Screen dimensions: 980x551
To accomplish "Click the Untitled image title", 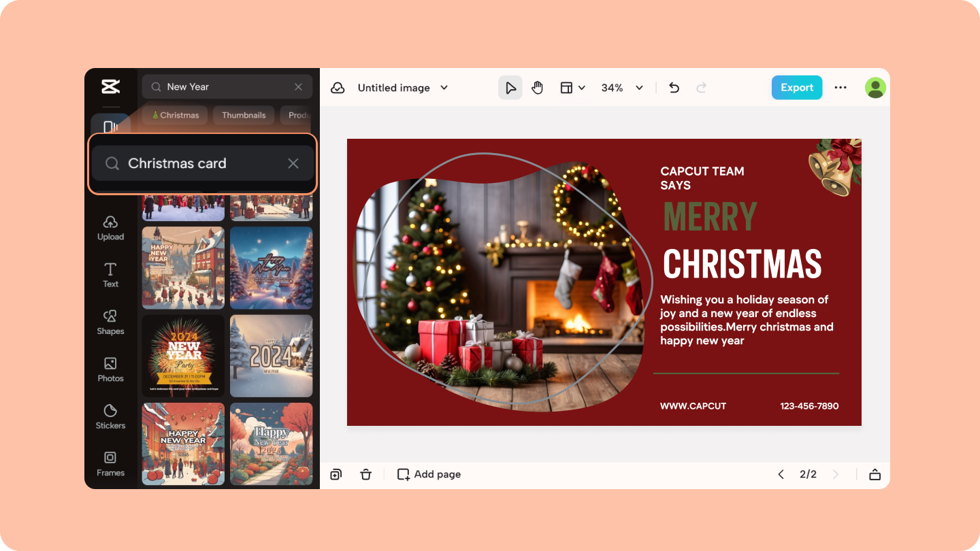I will [394, 88].
